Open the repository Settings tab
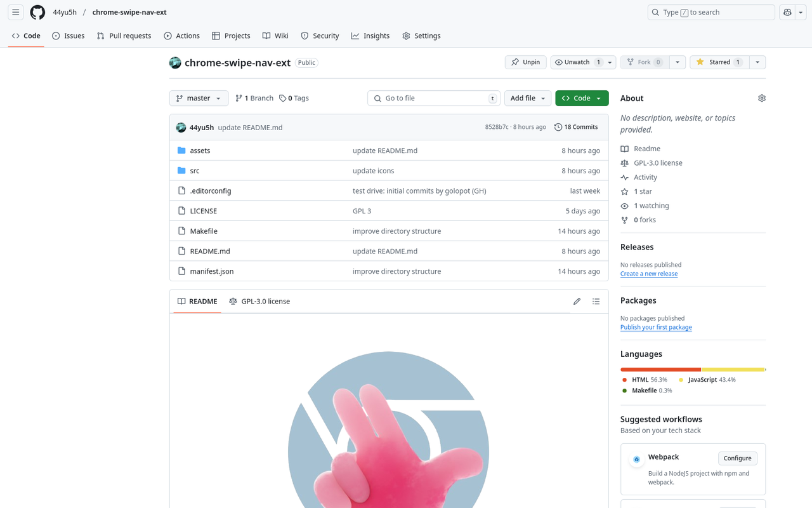The height and width of the screenshot is (508, 812). pos(421,36)
